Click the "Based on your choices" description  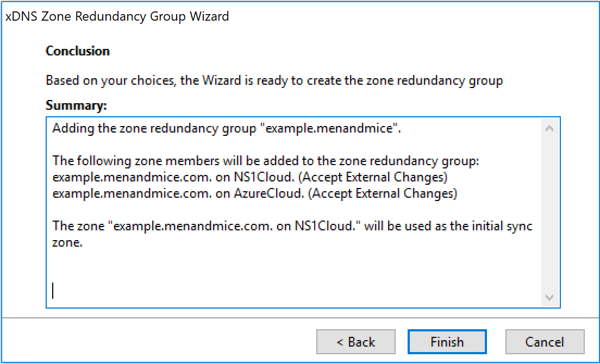tap(274, 80)
